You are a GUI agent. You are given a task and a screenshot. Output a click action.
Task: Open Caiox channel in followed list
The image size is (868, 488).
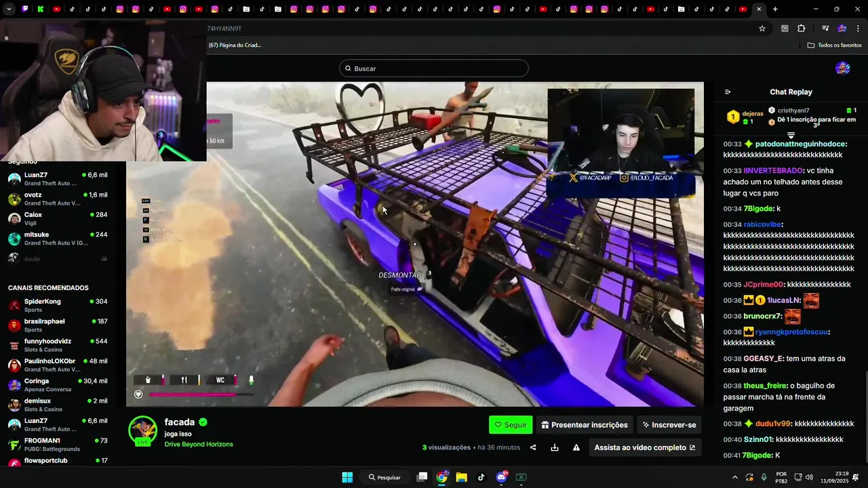click(x=58, y=218)
